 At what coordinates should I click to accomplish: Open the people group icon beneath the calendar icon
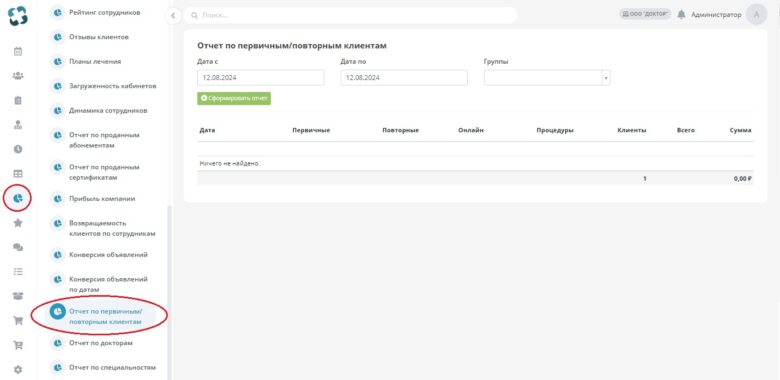point(18,76)
